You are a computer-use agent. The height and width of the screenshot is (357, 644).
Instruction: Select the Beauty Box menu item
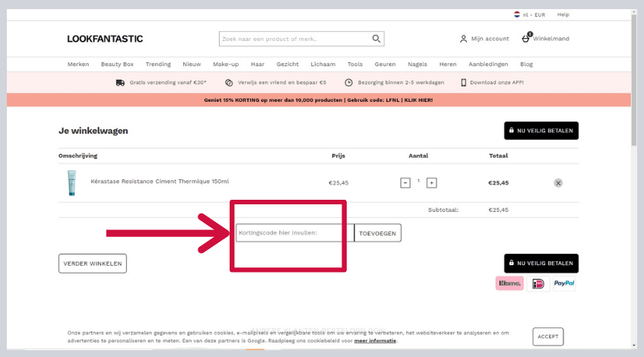click(x=117, y=65)
